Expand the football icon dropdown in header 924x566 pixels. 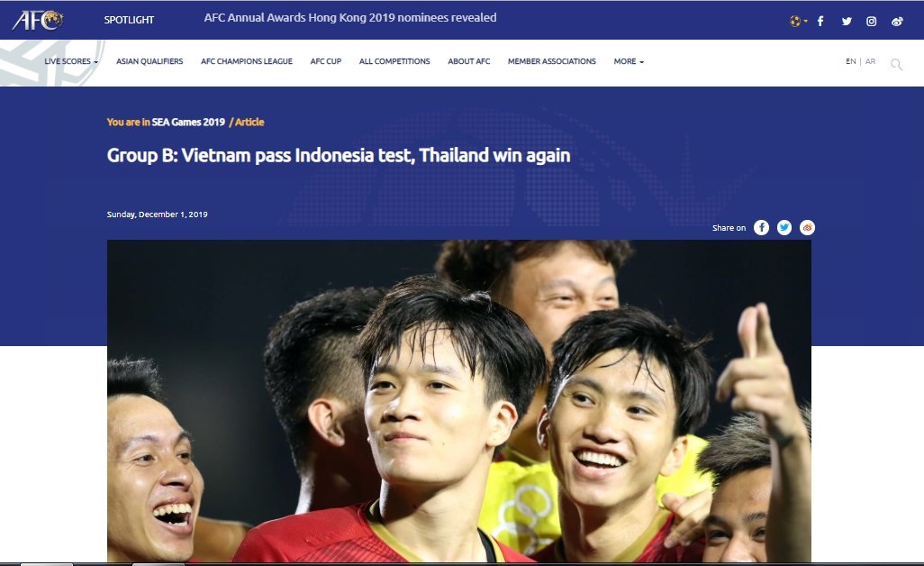click(x=798, y=22)
